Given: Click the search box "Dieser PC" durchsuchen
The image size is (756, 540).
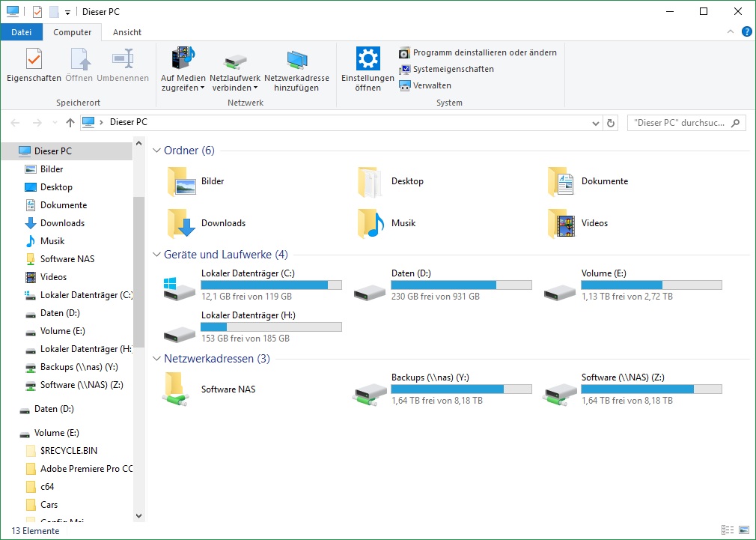Looking at the screenshot, I should (686, 123).
